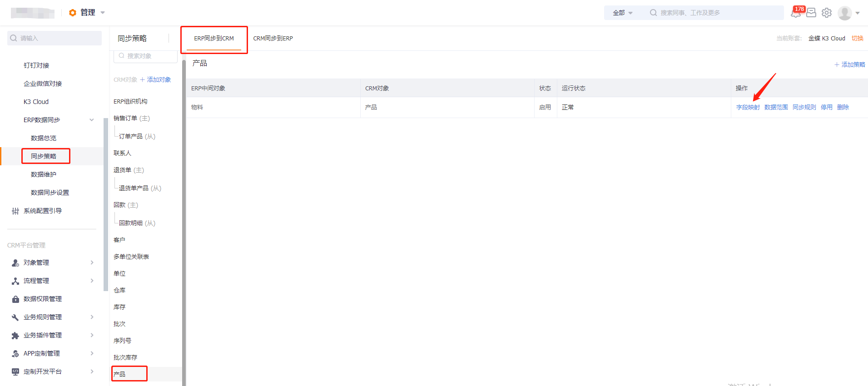Expand the APP定制管理 chevron
This screenshot has height=386, width=868.
[92, 353]
